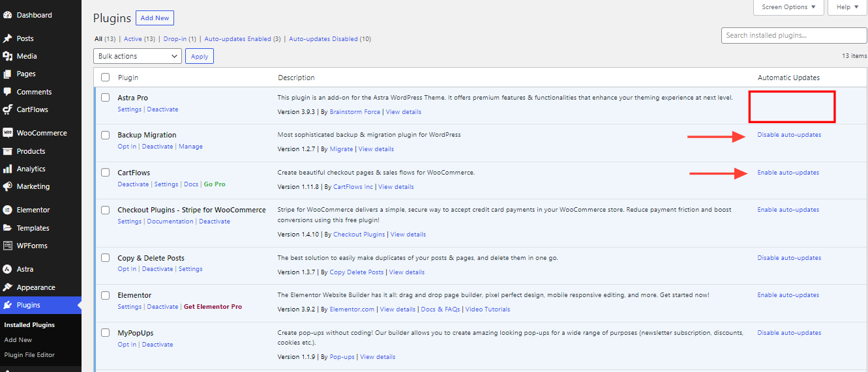Expand the Screen Options panel
The width and height of the screenshot is (868, 372).
click(788, 7)
